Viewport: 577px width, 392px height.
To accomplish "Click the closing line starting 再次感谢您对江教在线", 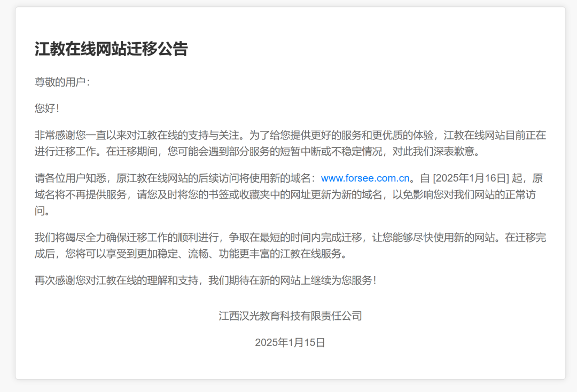I will (206, 280).
